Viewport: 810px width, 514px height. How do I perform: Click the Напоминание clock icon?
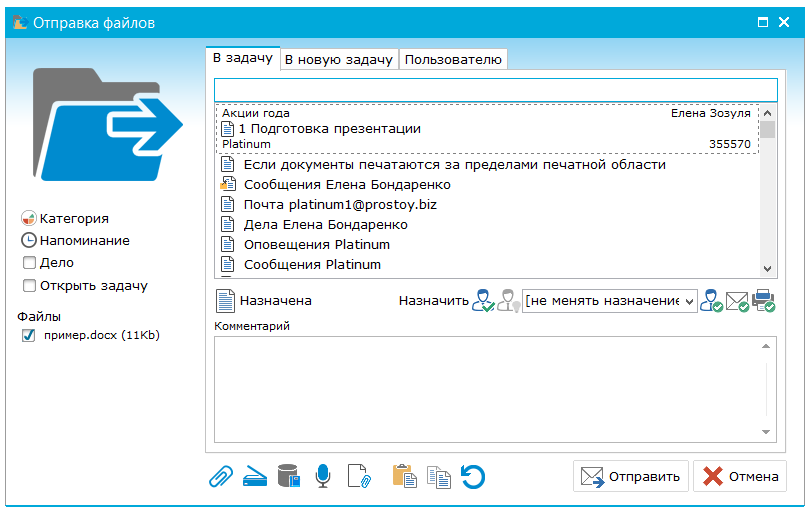tap(28, 240)
